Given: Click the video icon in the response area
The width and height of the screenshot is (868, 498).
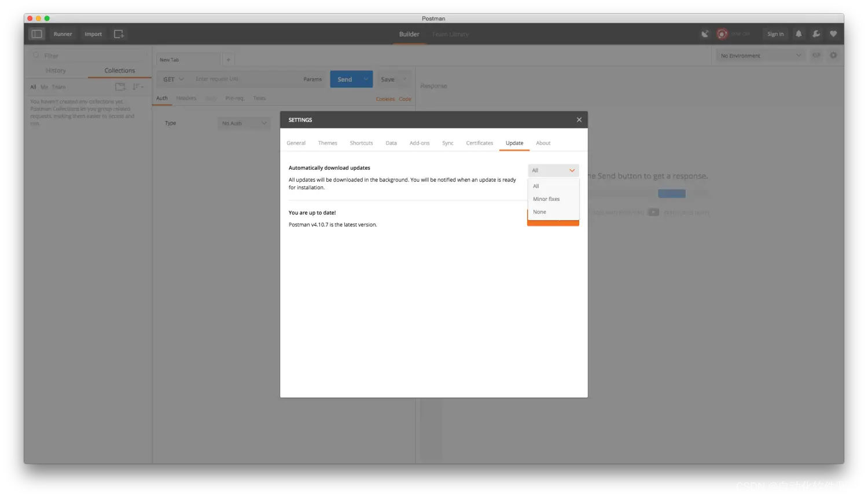Looking at the screenshot, I should 653,213.
